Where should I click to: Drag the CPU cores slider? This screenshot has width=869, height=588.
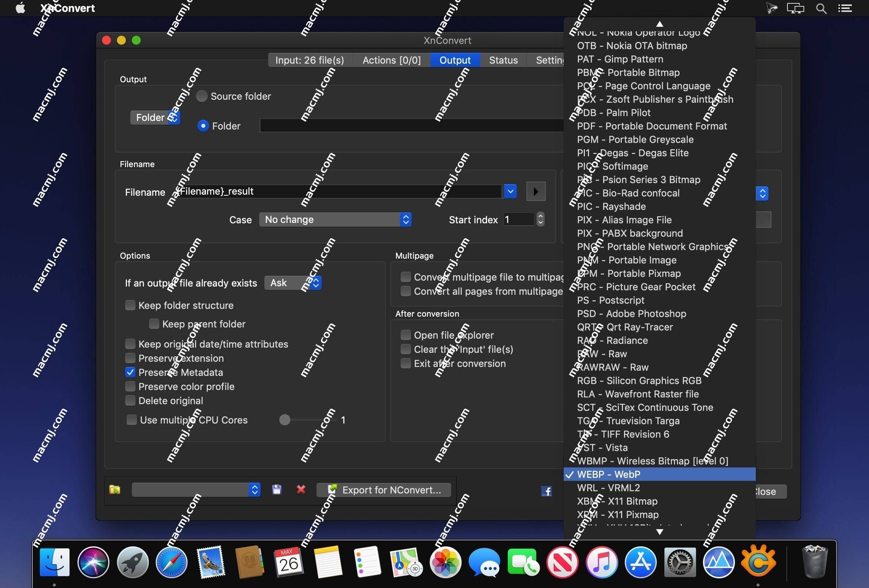coord(284,419)
